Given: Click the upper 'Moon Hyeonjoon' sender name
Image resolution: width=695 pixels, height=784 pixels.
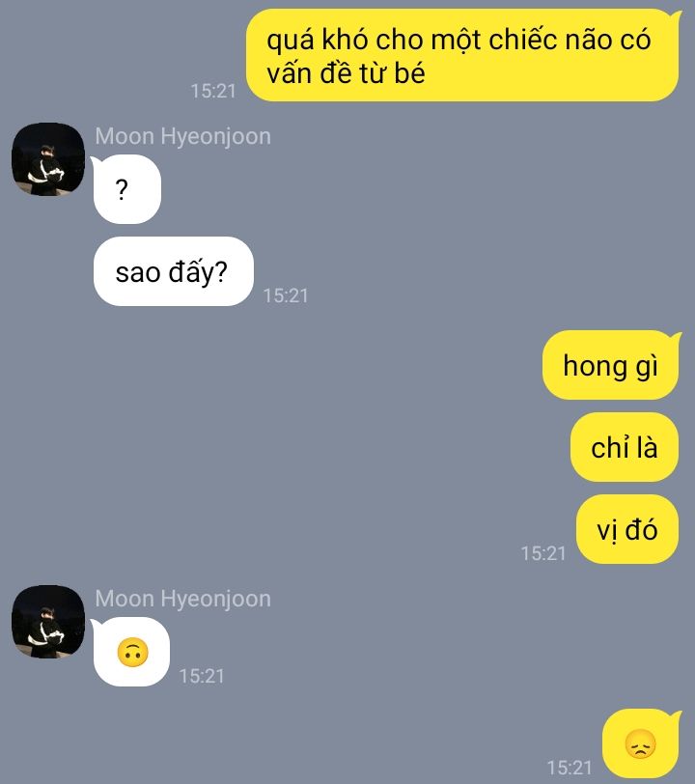Looking at the screenshot, I should pyautogui.click(x=183, y=136).
